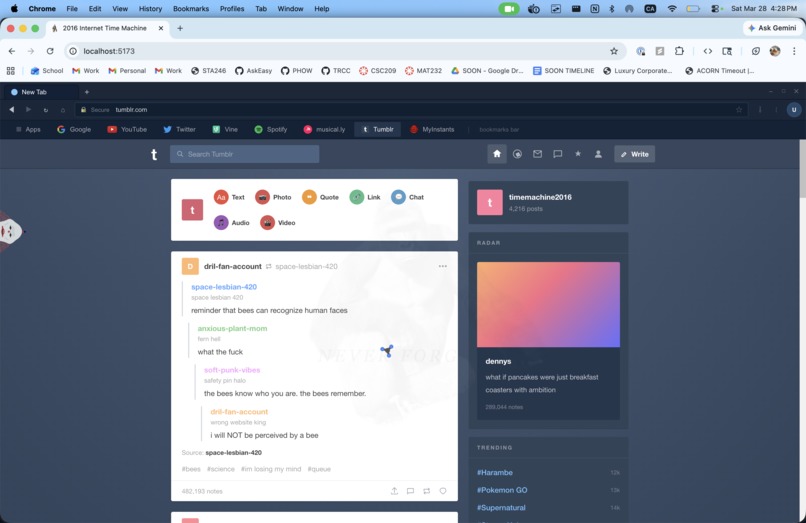Click the tumblr.com address bar
The image size is (806, 523).
(x=411, y=110)
